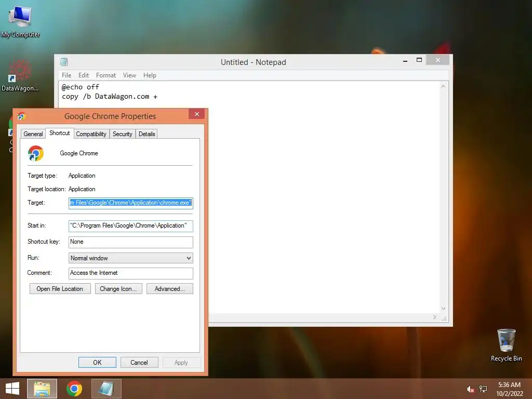Open the File menu in Notepad
The width and height of the screenshot is (532, 399).
click(66, 75)
